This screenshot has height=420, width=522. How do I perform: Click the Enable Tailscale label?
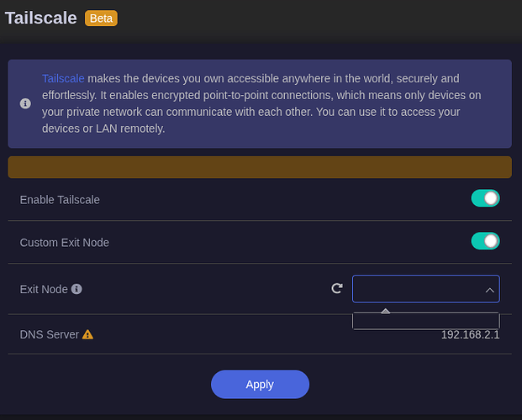pyautogui.click(x=60, y=200)
